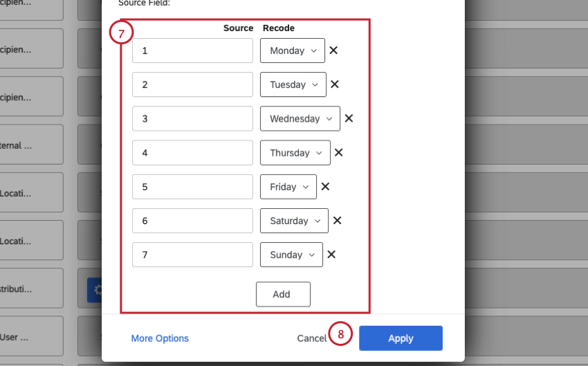Open the Tuesday recode dropdown
The image size is (588, 366).
click(x=293, y=84)
